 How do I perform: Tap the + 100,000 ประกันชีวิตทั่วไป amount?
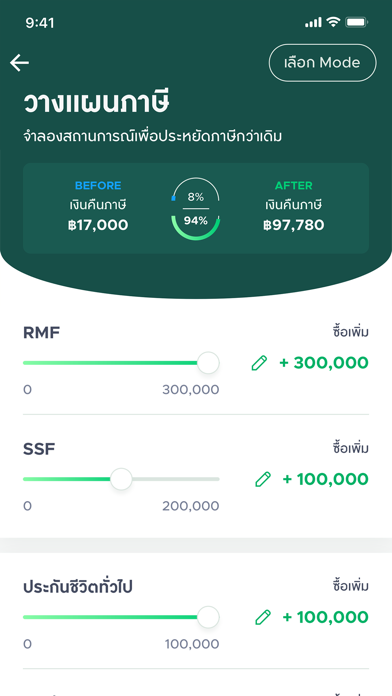(x=326, y=617)
